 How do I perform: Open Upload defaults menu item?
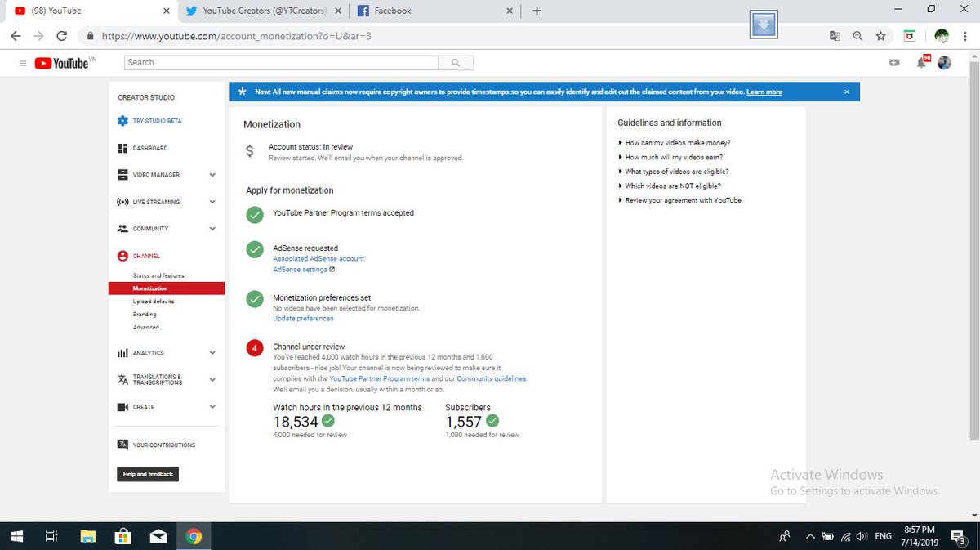(x=154, y=302)
